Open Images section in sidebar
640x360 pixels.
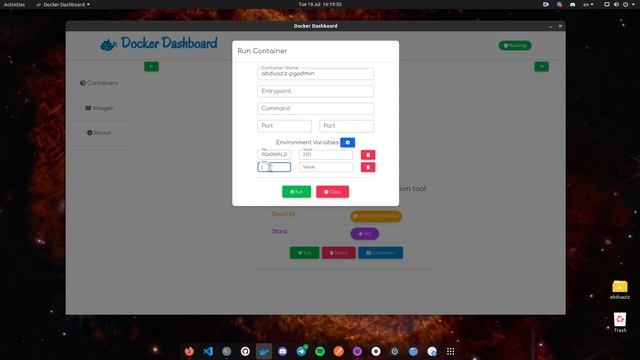click(x=99, y=108)
